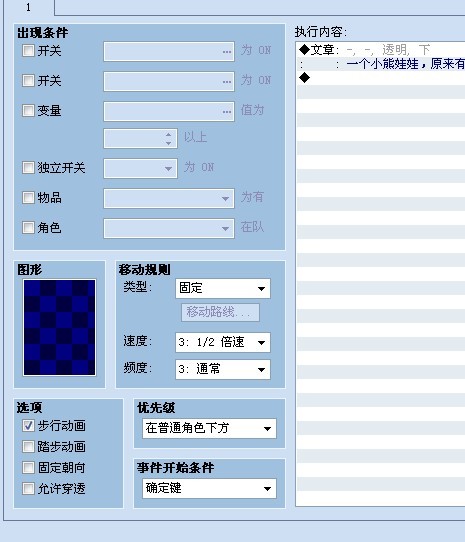Viewport: 465px width, 542px height.
Task: Tick the 独立开关 checkbox
Action: coord(28,168)
